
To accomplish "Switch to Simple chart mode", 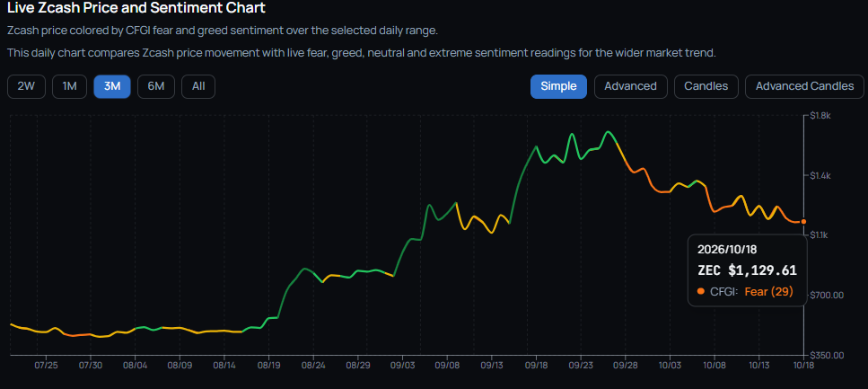I will (x=558, y=86).
